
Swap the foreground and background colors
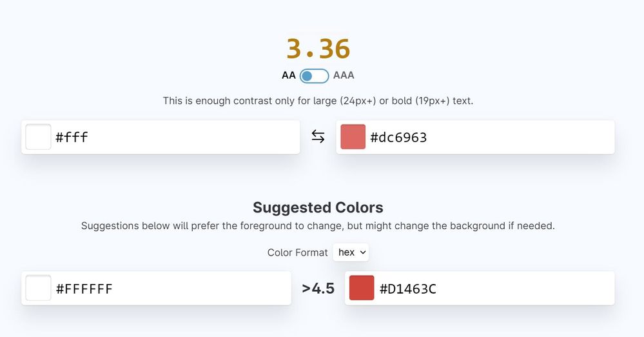pyautogui.click(x=318, y=137)
